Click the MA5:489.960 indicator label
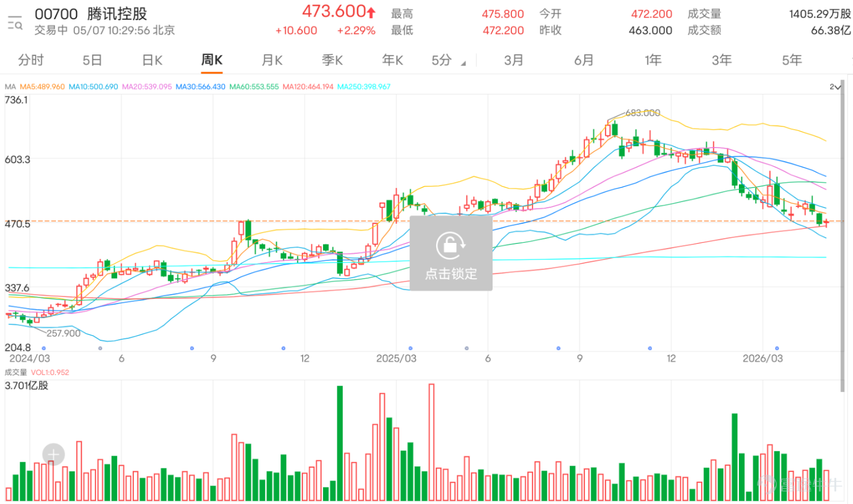This screenshot has width=853, height=504. click(42, 87)
